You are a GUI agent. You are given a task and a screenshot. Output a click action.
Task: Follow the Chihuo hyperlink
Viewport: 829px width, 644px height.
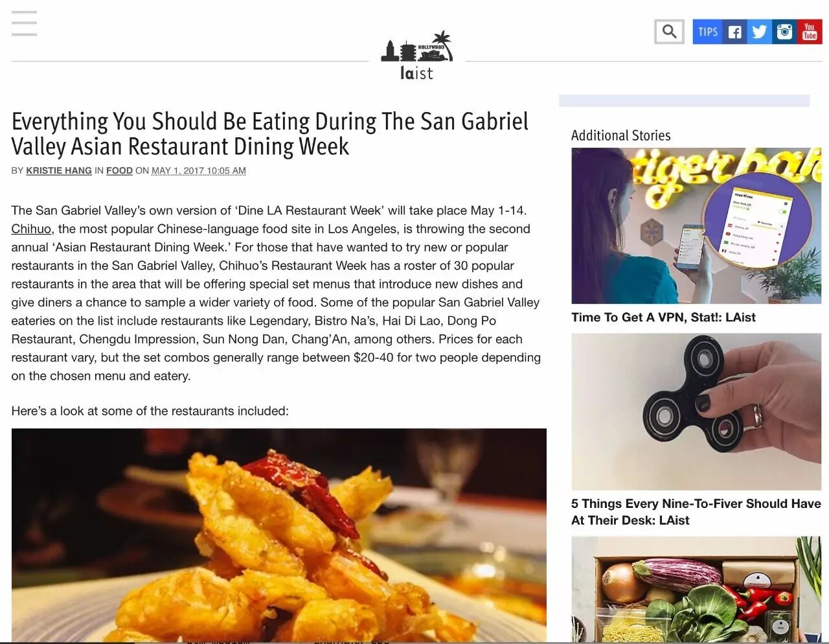coord(31,229)
